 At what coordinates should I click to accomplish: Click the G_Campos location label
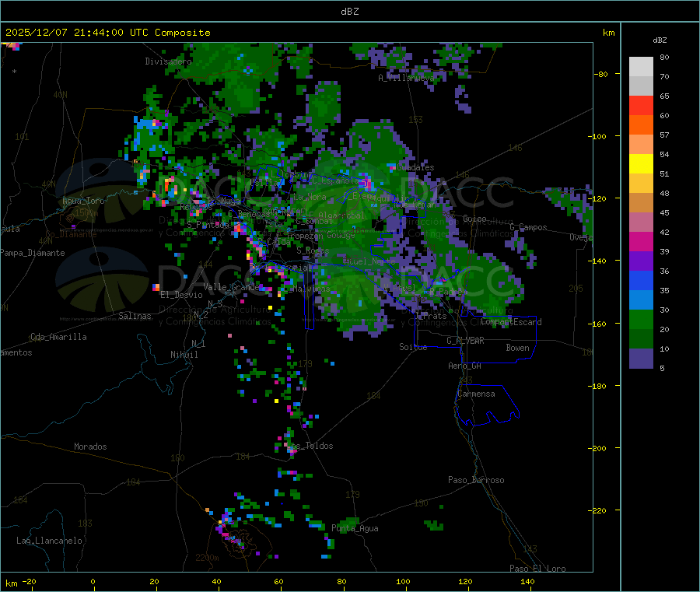tap(528, 227)
